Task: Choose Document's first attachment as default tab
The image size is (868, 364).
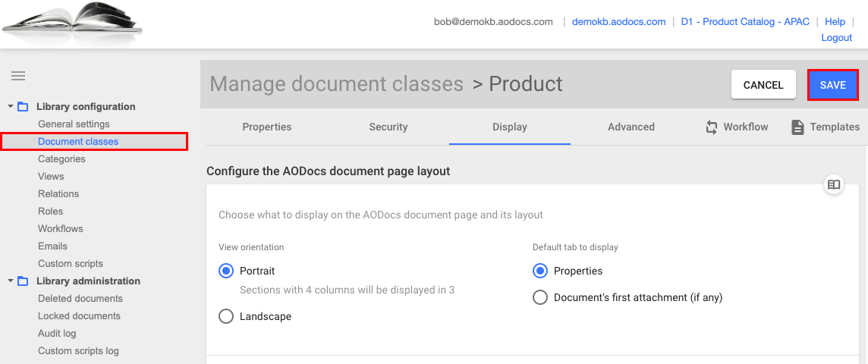Action: pyautogui.click(x=539, y=297)
